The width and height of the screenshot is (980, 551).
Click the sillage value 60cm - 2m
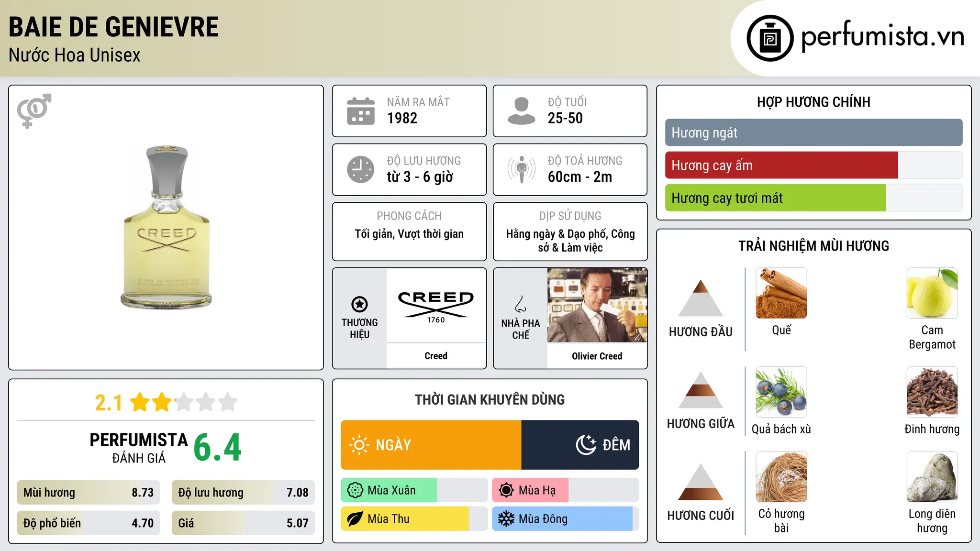(x=580, y=177)
